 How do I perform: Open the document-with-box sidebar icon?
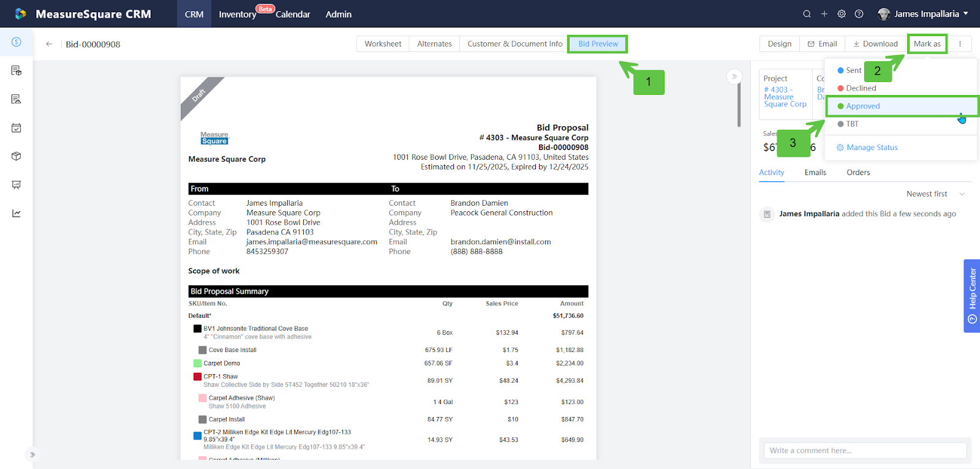[x=17, y=70]
